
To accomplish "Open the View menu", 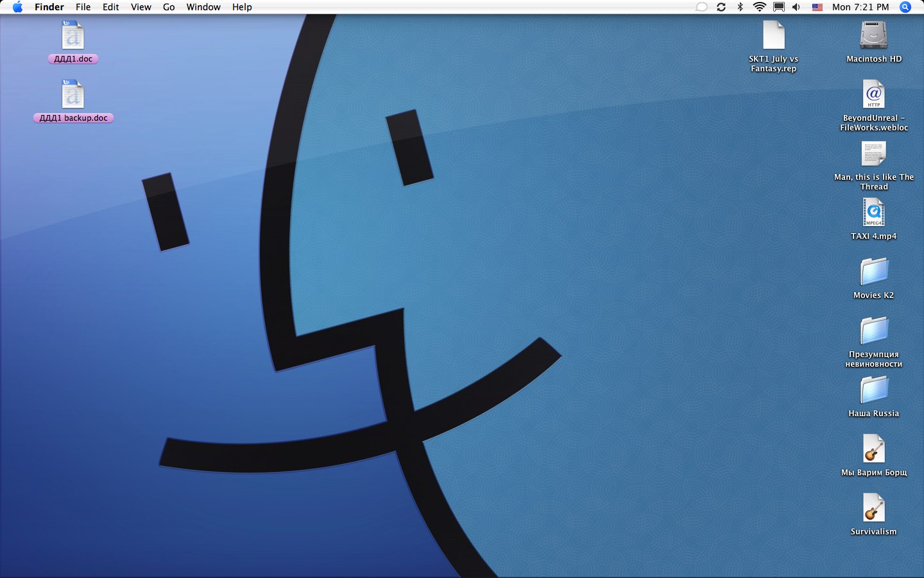I will tap(141, 7).
